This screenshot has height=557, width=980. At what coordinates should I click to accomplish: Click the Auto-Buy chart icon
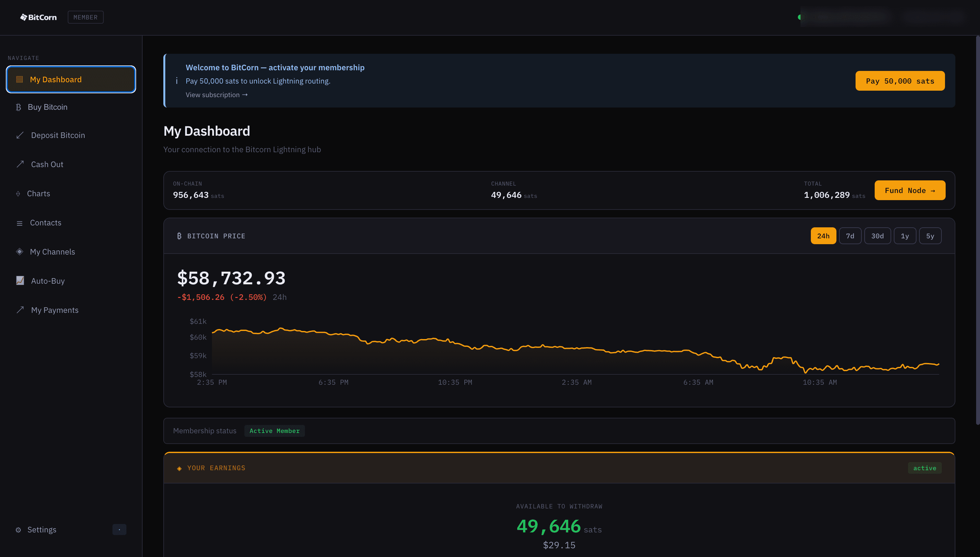coord(20,280)
